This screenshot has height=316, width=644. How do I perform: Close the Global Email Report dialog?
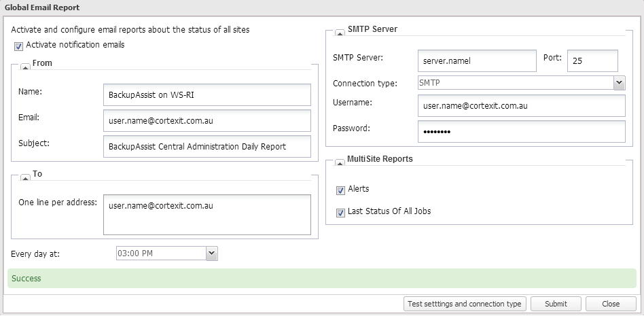click(611, 304)
